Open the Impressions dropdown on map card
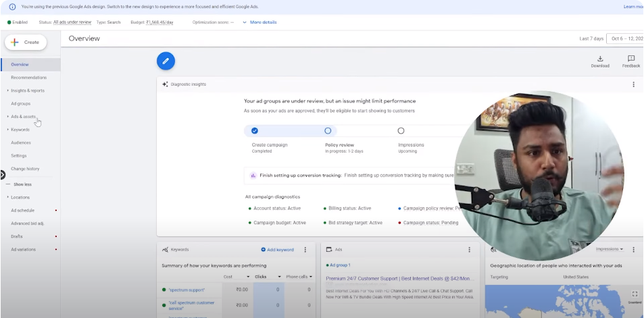Screen dimensions: 644x318 (609, 249)
